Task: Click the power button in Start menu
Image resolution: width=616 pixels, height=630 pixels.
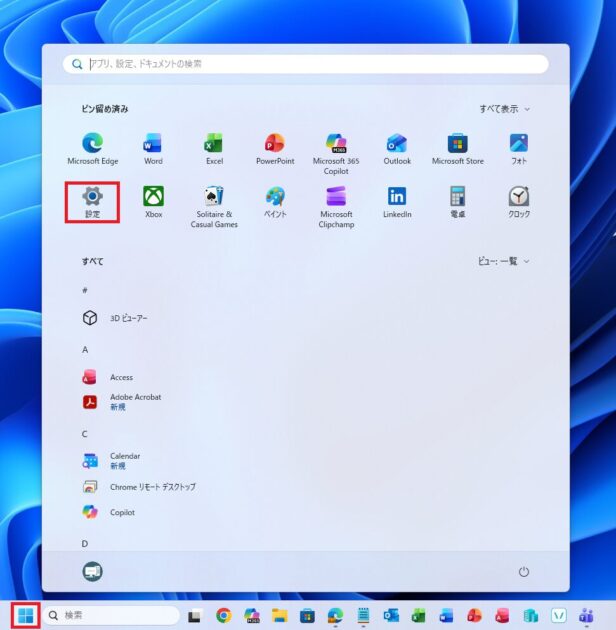Action: (x=524, y=571)
